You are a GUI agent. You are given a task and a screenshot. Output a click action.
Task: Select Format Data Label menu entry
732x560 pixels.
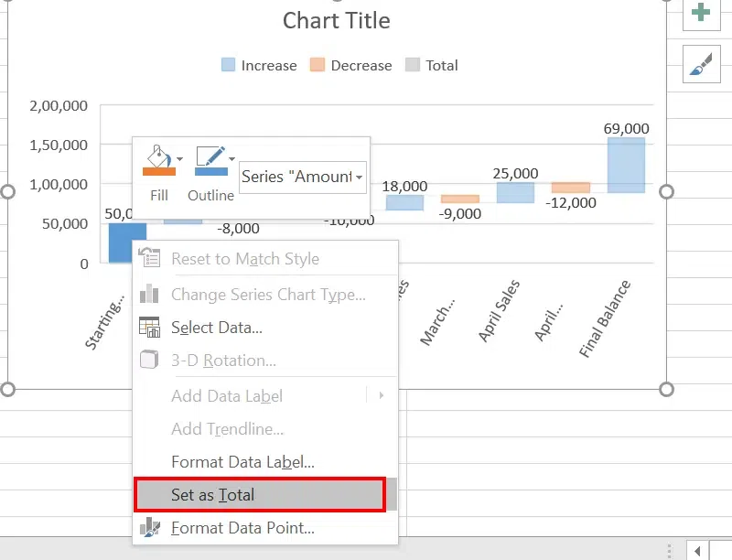(242, 462)
